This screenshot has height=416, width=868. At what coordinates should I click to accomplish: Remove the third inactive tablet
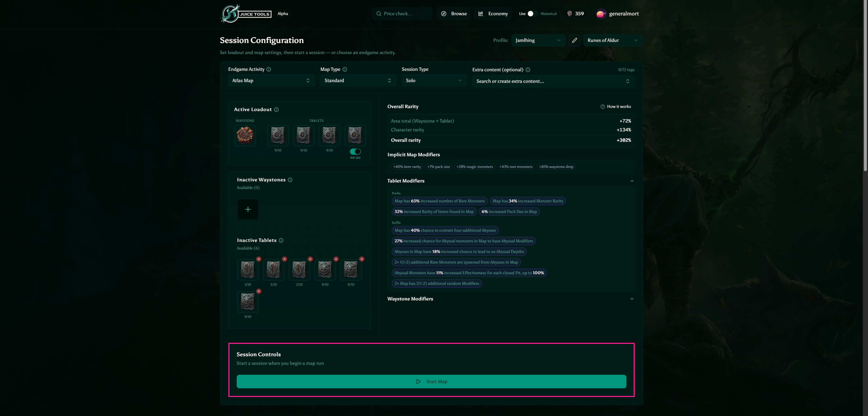[310, 259]
